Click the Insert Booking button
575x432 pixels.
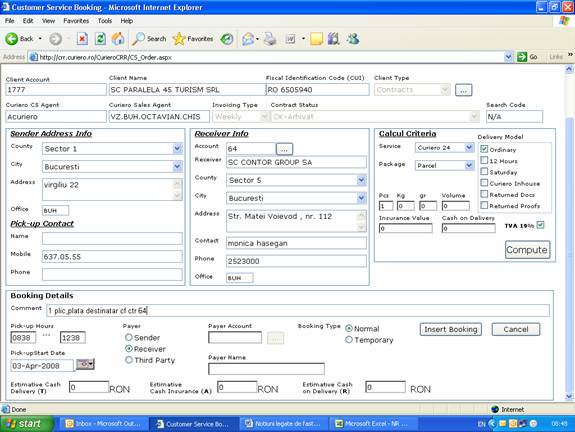[x=451, y=329]
